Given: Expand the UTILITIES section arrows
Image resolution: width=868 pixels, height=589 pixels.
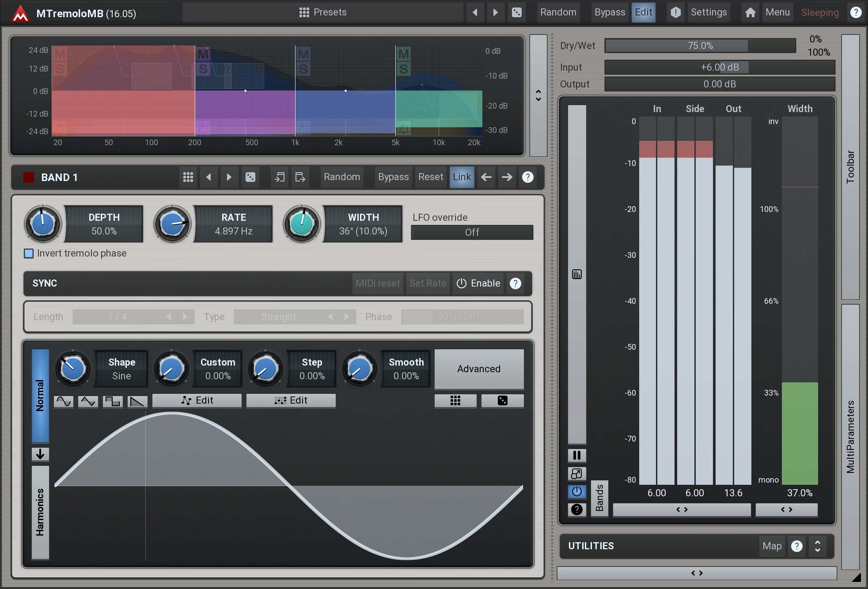Looking at the screenshot, I should pyautogui.click(x=818, y=546).
